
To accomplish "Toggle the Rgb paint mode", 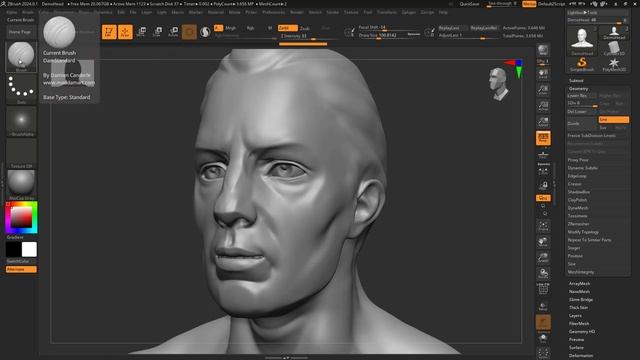I will (x=251, y=28).
